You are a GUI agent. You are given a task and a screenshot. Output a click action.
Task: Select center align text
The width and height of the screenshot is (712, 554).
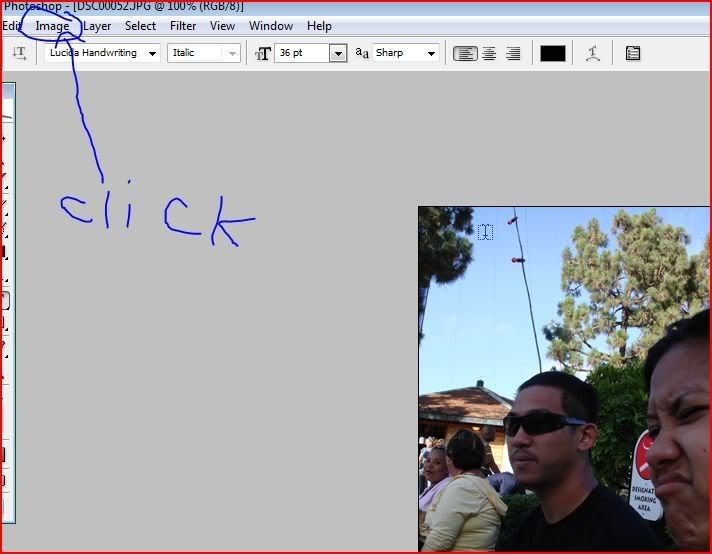(x=489, y=54)
